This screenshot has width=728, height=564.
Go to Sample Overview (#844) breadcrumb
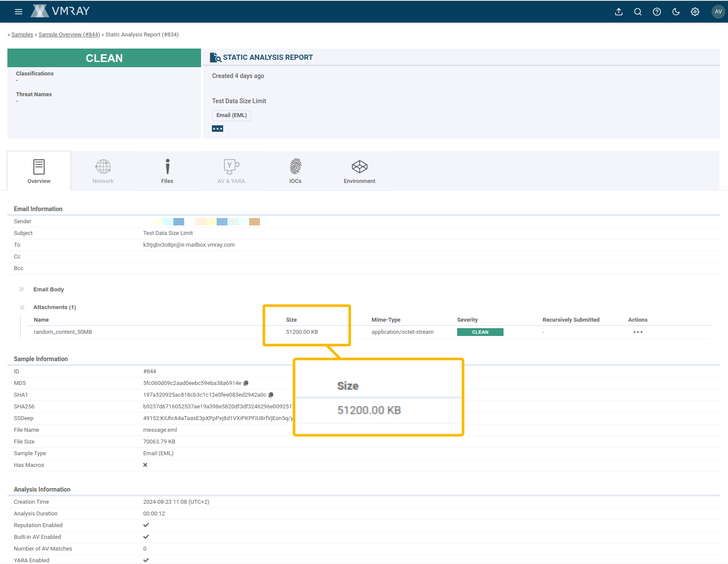pos(69,35)
